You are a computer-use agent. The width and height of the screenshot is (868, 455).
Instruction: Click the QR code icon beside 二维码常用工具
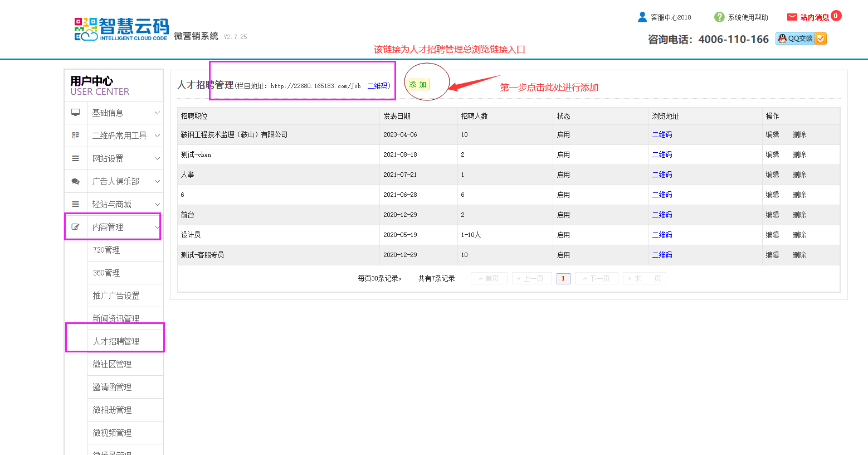76,135
